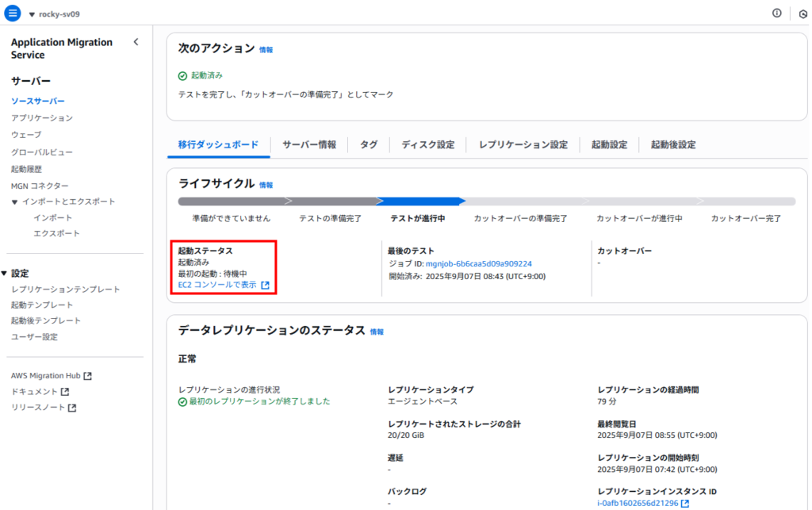
Task: Open レプリケーションテンプレート settings
Action: point(66,290)
